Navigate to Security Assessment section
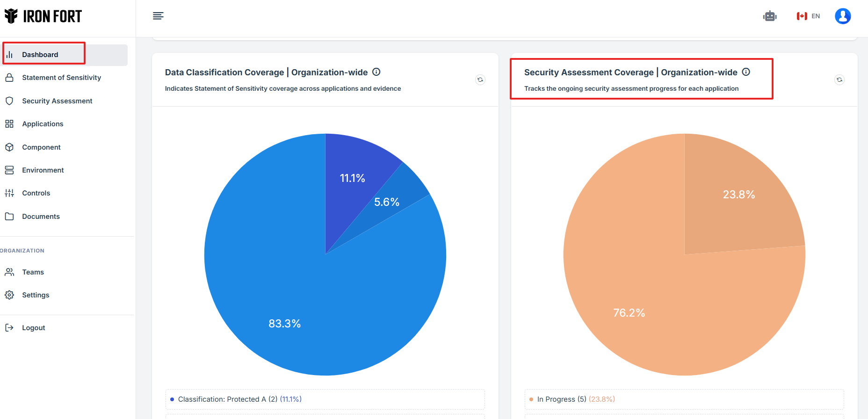 click(57, 101)
